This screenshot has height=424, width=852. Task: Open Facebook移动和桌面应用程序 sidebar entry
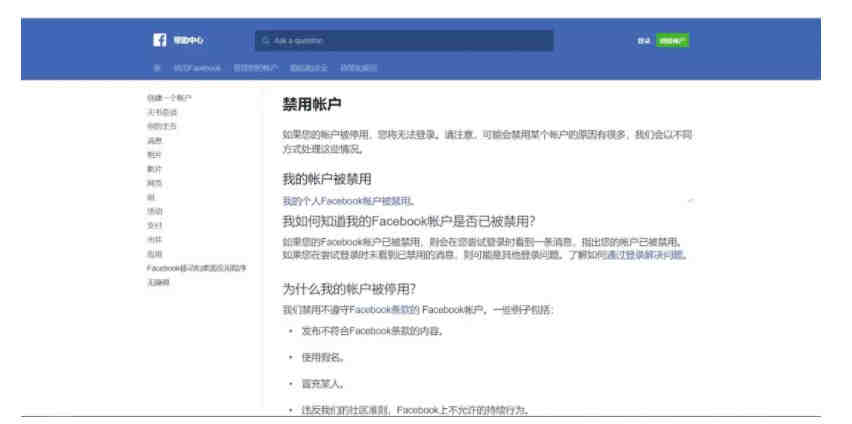pos(197,268)
